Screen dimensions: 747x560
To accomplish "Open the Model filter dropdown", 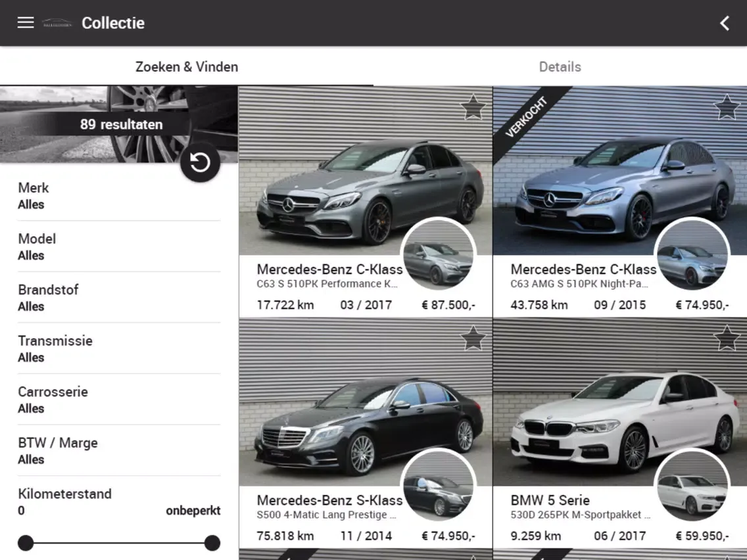I will coord(119,246).
